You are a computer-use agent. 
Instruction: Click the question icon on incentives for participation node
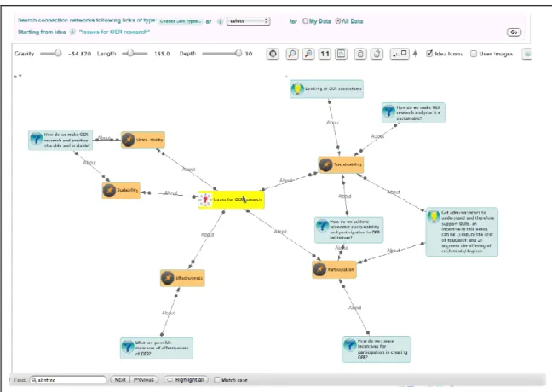point(350,345)
